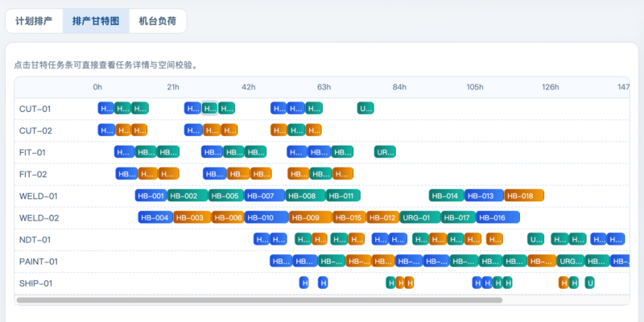Click the HB-009 task bar
Screen dimensions: 644x322
(x=310, y=217)
